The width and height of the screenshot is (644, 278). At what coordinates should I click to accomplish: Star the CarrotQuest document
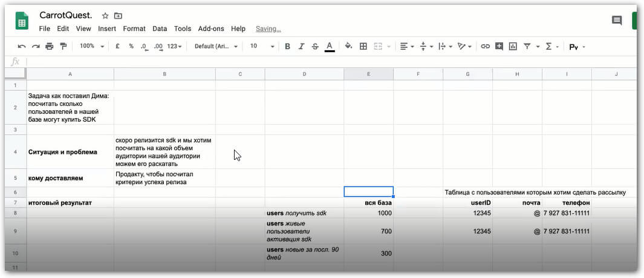105,16
